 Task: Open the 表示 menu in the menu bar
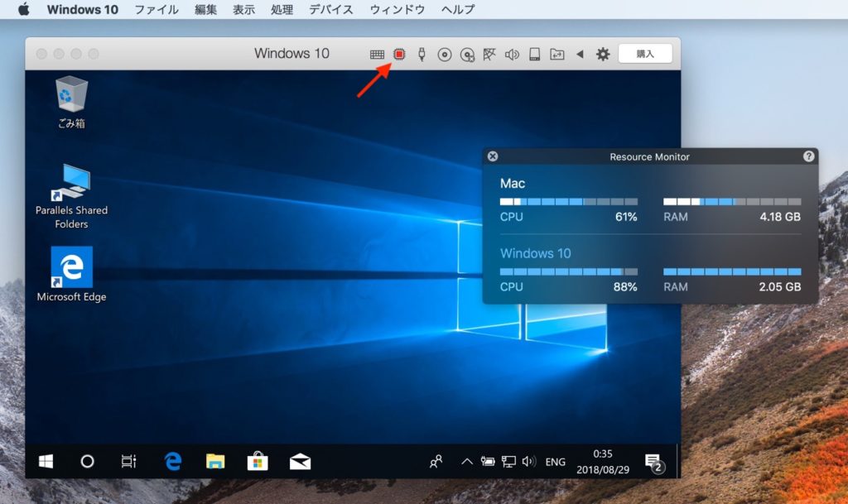[243, 9]
